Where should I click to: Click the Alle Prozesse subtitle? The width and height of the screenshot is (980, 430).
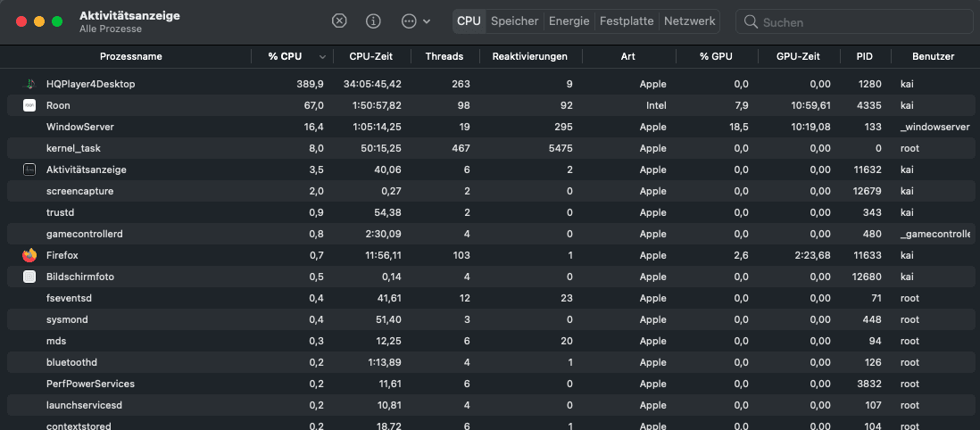click(111, 29)
